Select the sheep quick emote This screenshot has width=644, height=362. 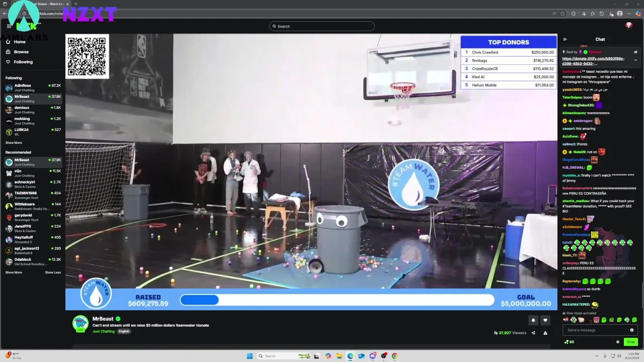(581, 320)
